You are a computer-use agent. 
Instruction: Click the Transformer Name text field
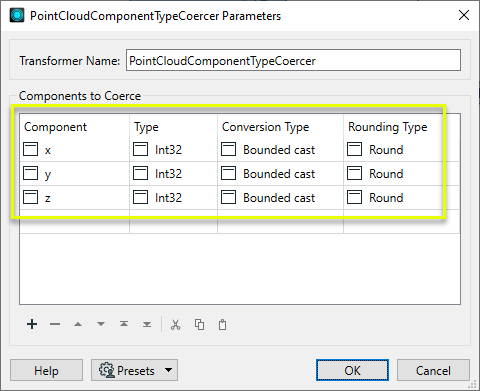click(x=293, y=60)
